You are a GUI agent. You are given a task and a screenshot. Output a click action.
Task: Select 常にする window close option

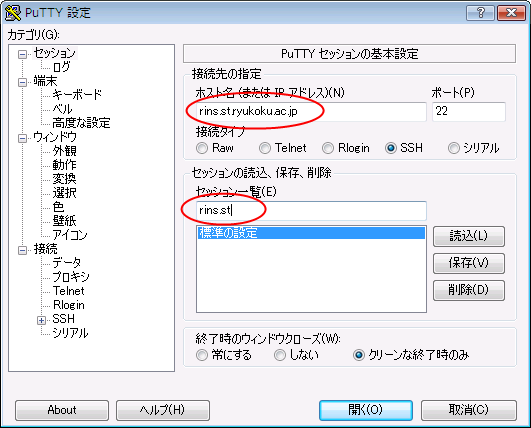point(202,355)
